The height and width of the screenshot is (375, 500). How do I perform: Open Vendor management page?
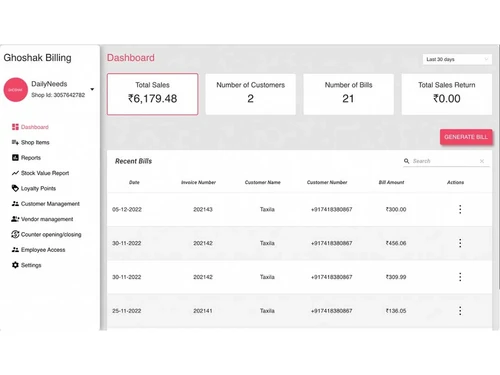pyautogui.click(x=42, y=219)
